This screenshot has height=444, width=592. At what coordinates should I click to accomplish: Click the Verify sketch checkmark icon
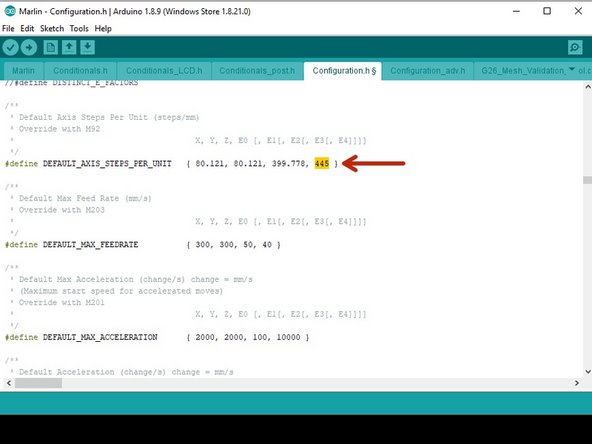pyautogui.click(x=11, y=48)
